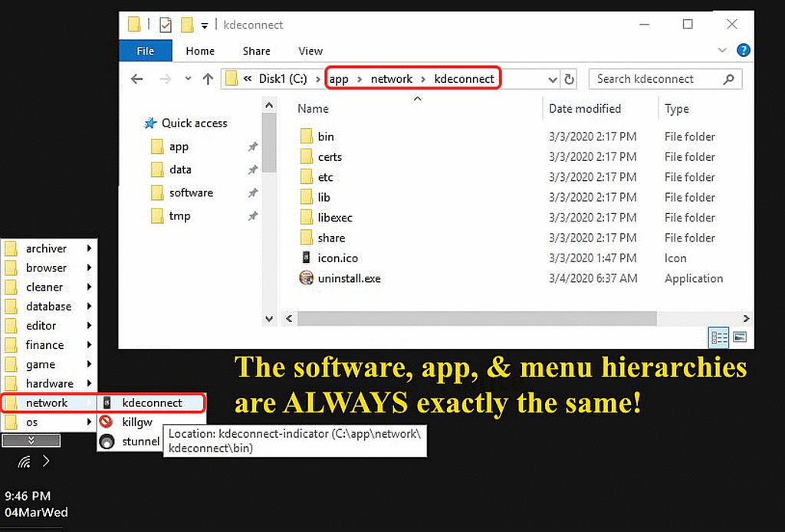Open pinned data folder in Quick access
The image size is (785, 532).
point(180,169)
